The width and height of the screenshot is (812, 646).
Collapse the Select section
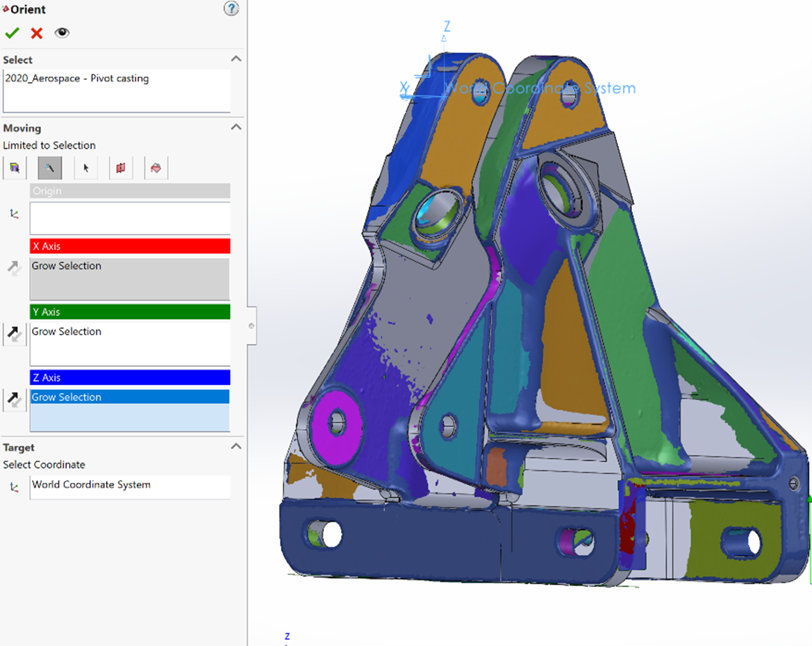point(236,59)
